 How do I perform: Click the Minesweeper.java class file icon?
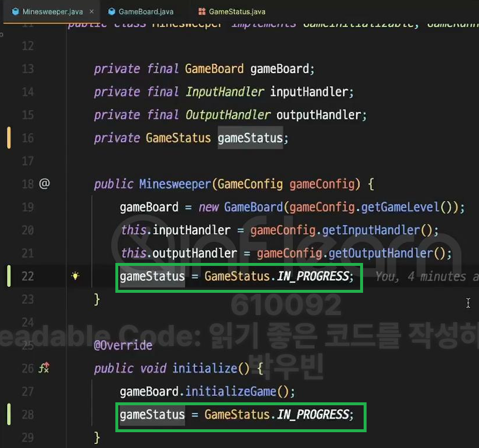point(15,12)
